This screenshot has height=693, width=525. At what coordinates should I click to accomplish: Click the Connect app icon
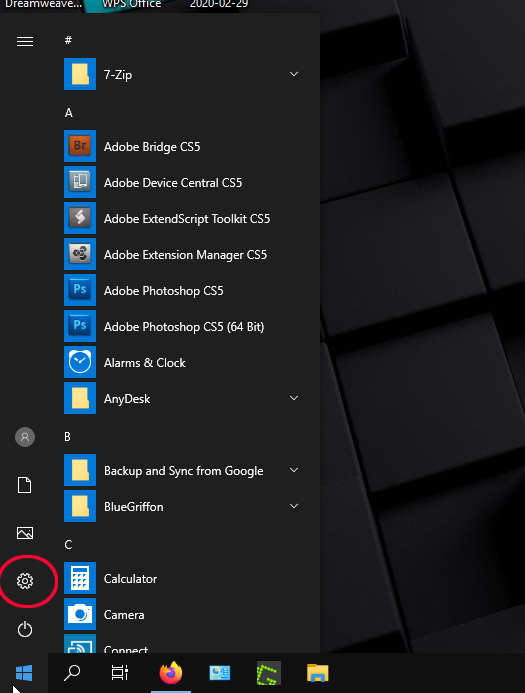(x=80, y=644)
